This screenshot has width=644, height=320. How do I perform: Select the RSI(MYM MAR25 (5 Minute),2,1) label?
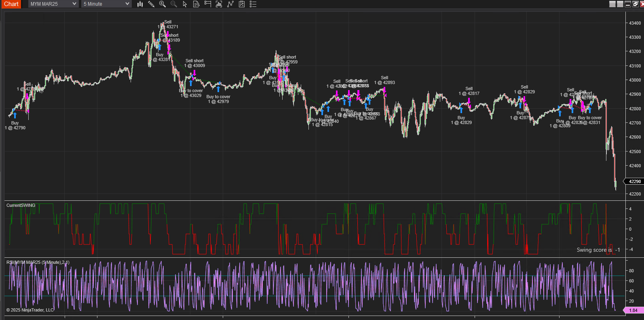38,262
